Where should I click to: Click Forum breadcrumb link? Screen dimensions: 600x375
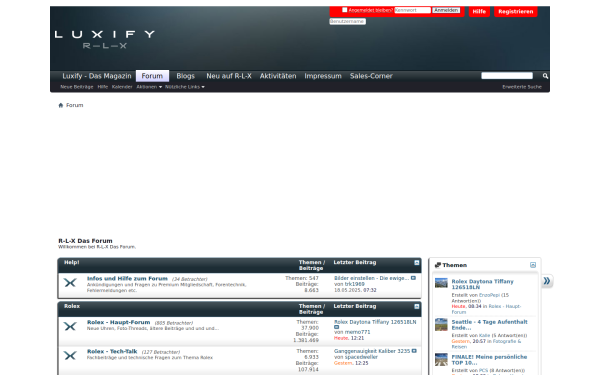click(x=75, y=105)
